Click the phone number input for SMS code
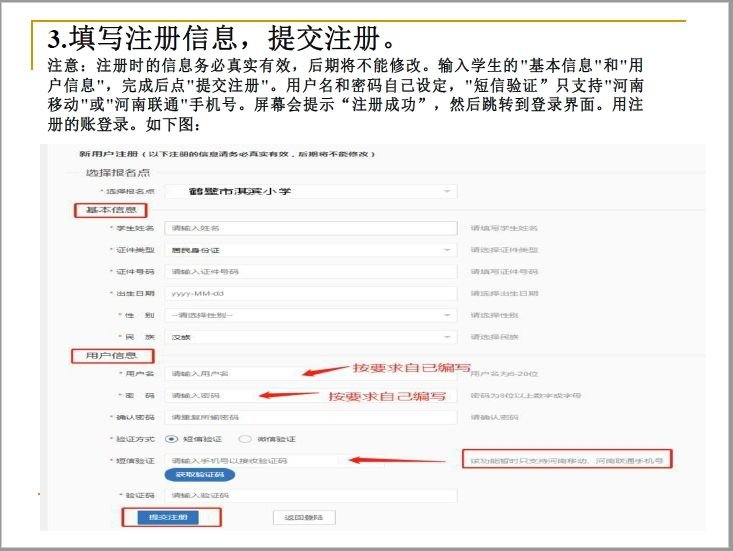The image size is (733, 551). [x=255, y=460]
